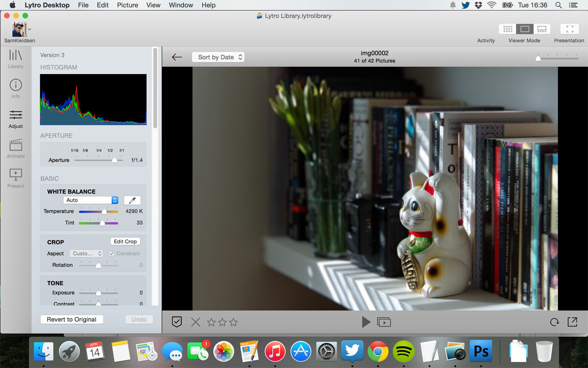This screenshot has width=588, height=368.
Task: Open the Help menu
Action: 209,5
